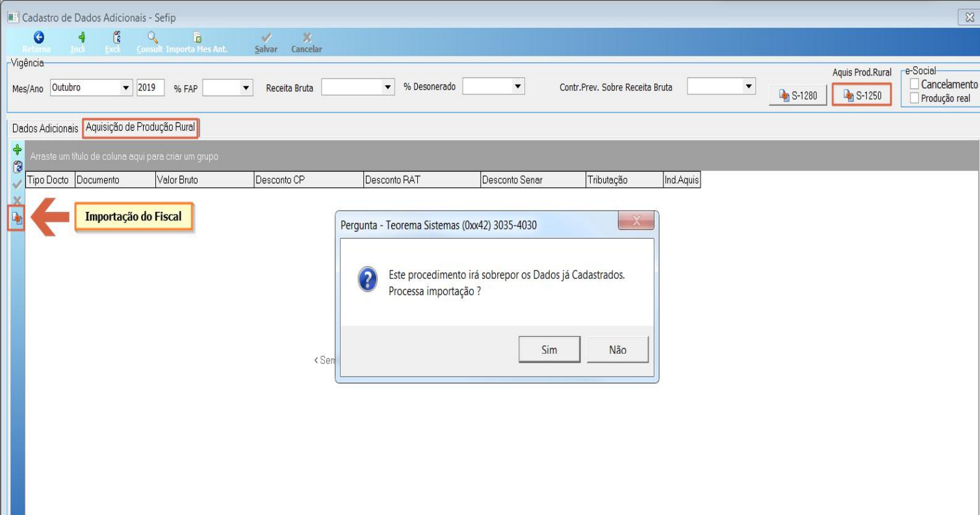The image size is (980, 515).
Task: Click the blue question mark dialog icon
Action: 368,280
